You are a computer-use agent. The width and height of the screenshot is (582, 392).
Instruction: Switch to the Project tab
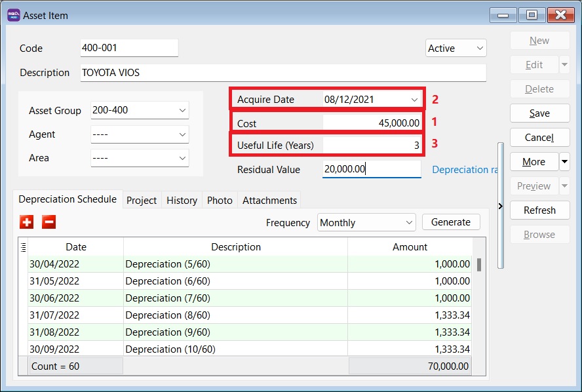coord(142,201)
